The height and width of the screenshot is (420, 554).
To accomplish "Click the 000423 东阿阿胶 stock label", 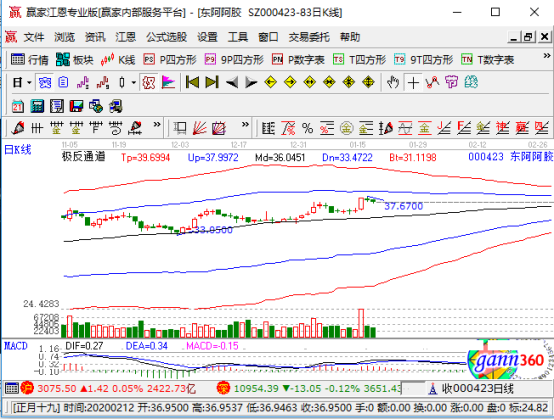I will pyautogui.click(x=511, y=156).
